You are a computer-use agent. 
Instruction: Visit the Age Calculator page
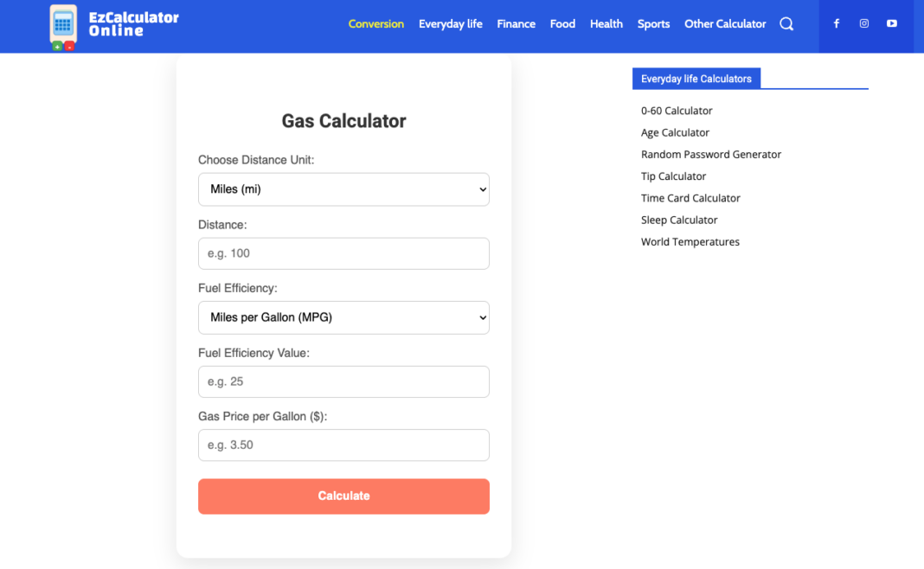point(675,132)
